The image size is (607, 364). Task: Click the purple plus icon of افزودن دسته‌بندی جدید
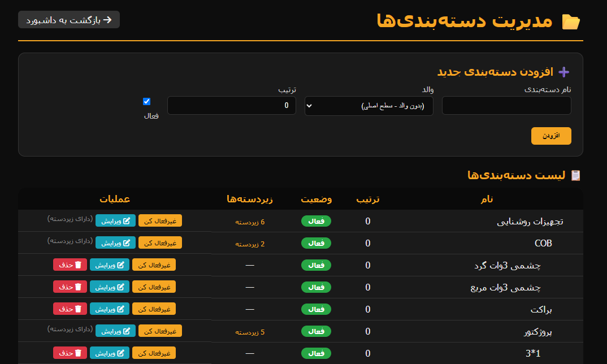563,72
